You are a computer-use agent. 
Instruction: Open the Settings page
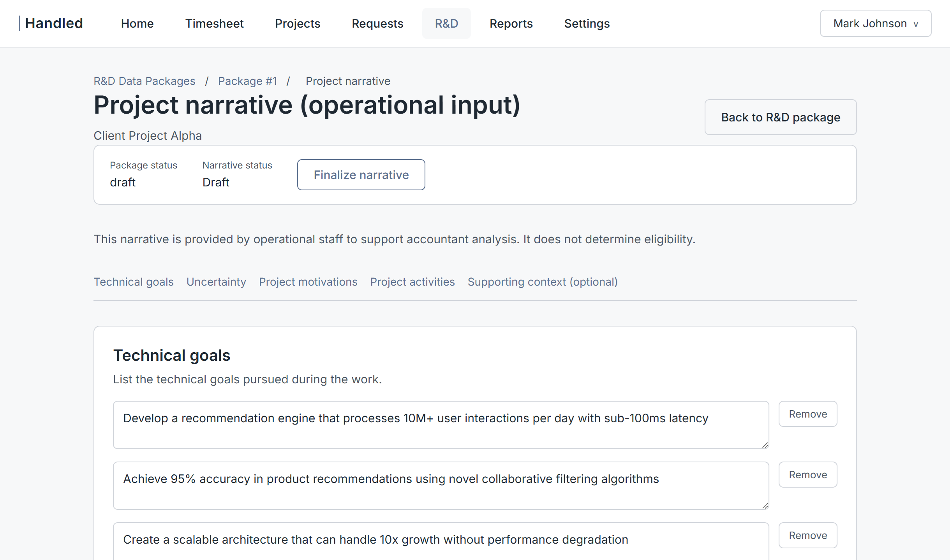[x=587, y=23]
